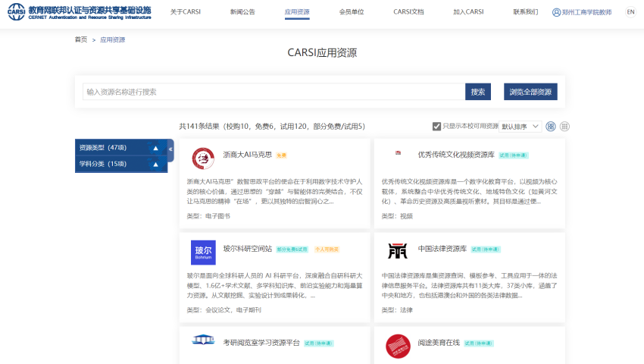Go to the CARSI文档 menu item
The height and width of the screenshot is (364, 644).
[408, 12]
